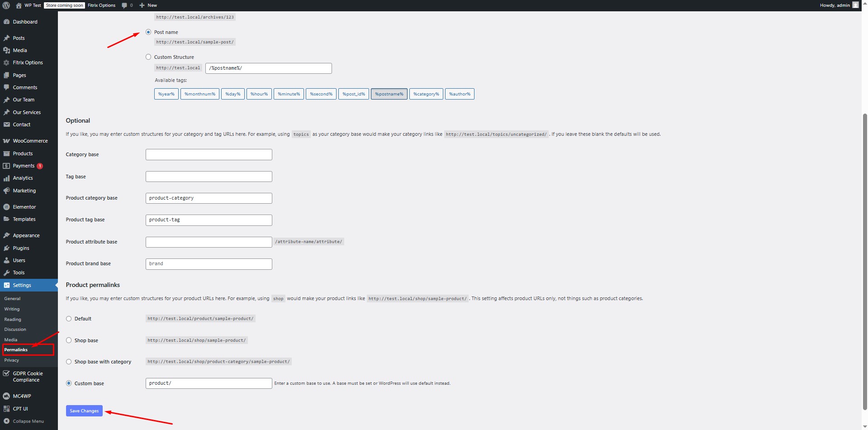Open the WooCommerce icon in sidebar
868x430 pixels.
[x=6, y=141]
